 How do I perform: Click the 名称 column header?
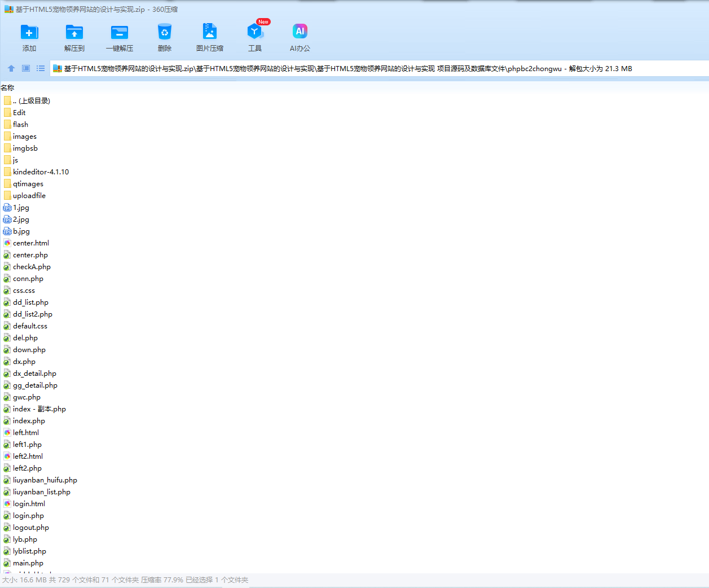point(7,87)
